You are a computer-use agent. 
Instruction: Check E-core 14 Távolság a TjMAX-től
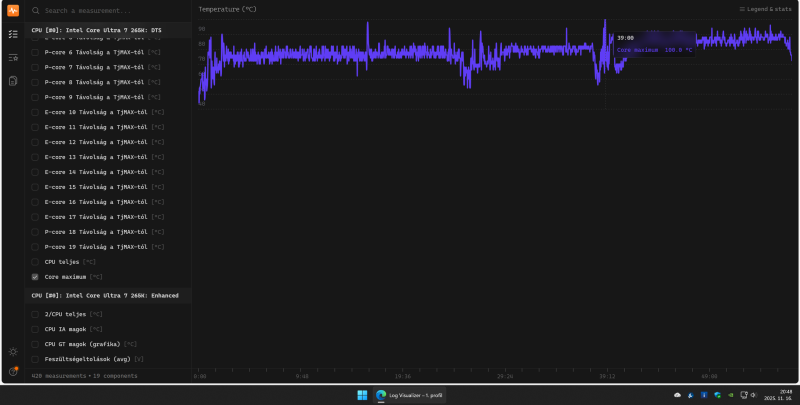click(x=35, y=172)
